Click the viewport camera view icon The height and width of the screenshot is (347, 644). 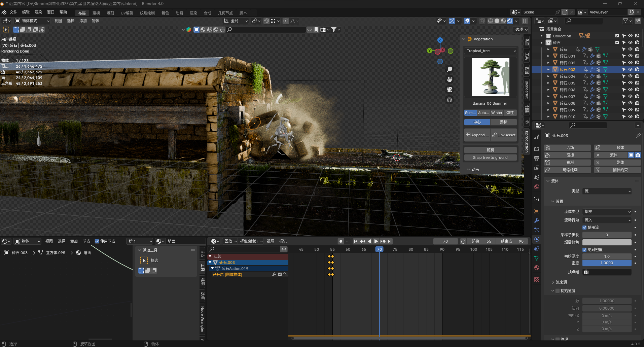click(x=450, y=89)
